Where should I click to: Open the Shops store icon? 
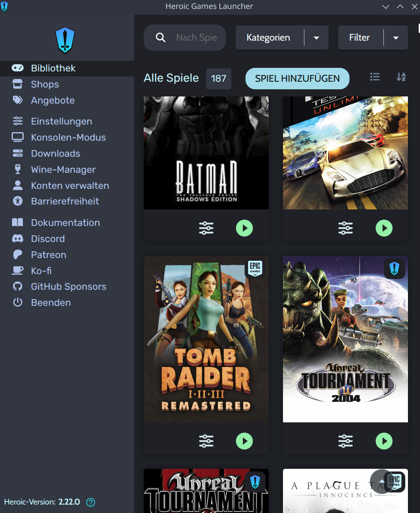coord(18,84)
